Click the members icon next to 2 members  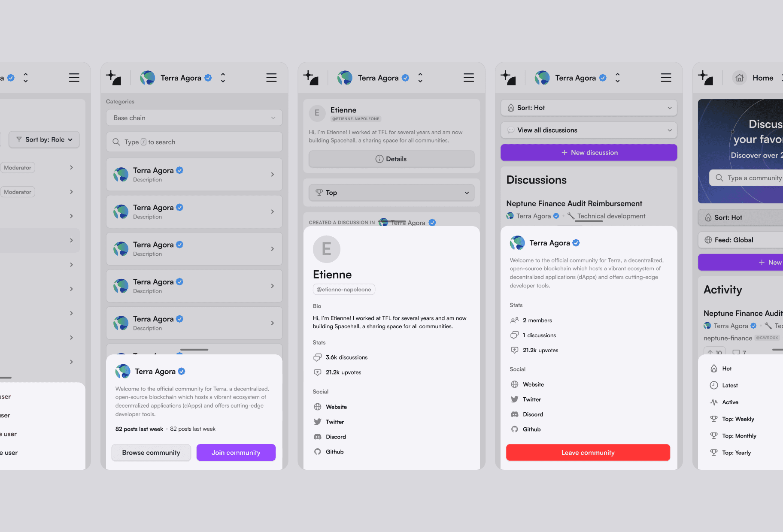click(515, 320)
